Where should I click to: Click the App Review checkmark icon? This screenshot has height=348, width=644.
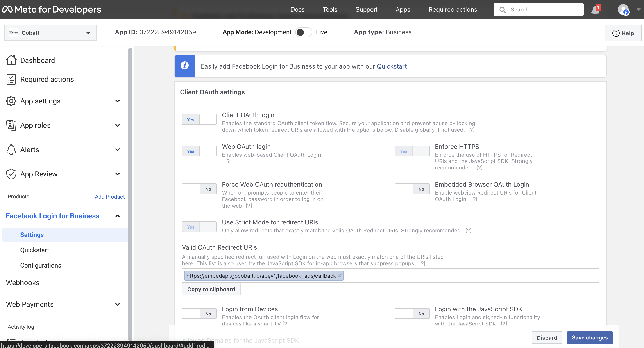pos(11,174)
